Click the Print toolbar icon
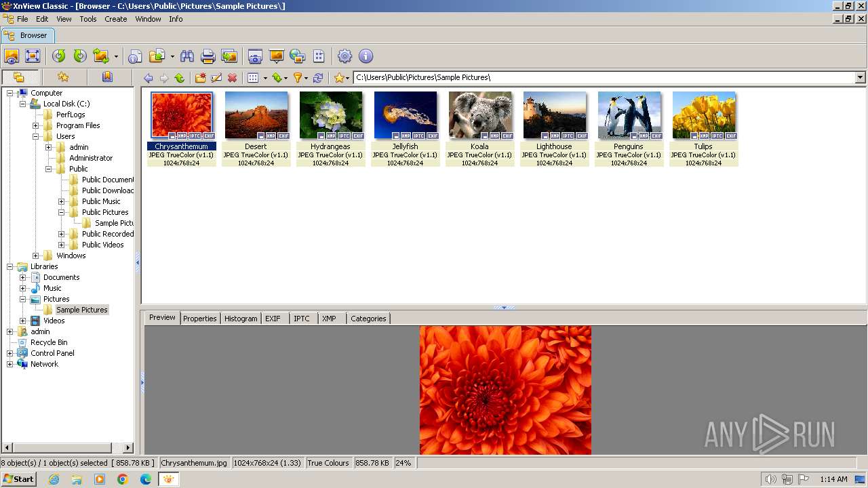Screen dimensions: 868x488 [x=208, y=56]
